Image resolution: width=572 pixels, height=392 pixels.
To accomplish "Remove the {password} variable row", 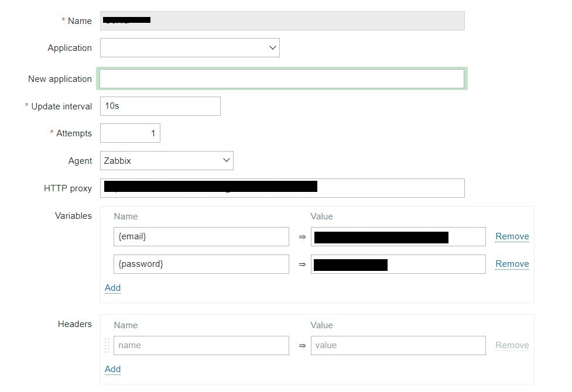I will coord(512,264).
